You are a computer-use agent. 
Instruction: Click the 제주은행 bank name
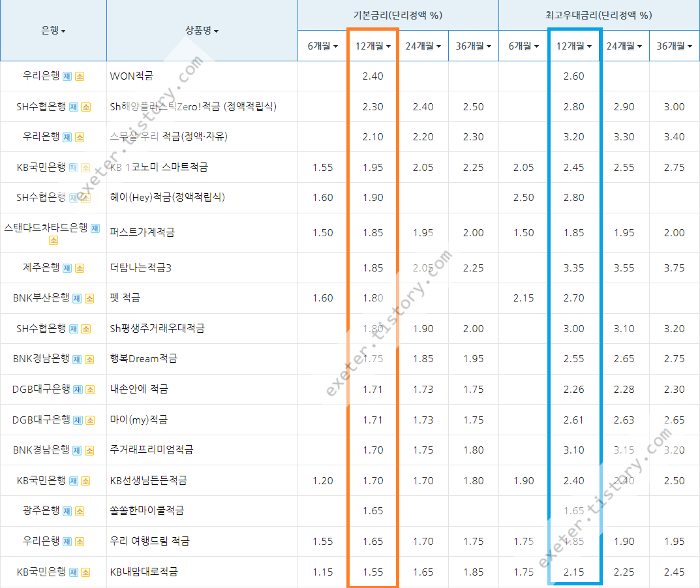tap(41, 268)
